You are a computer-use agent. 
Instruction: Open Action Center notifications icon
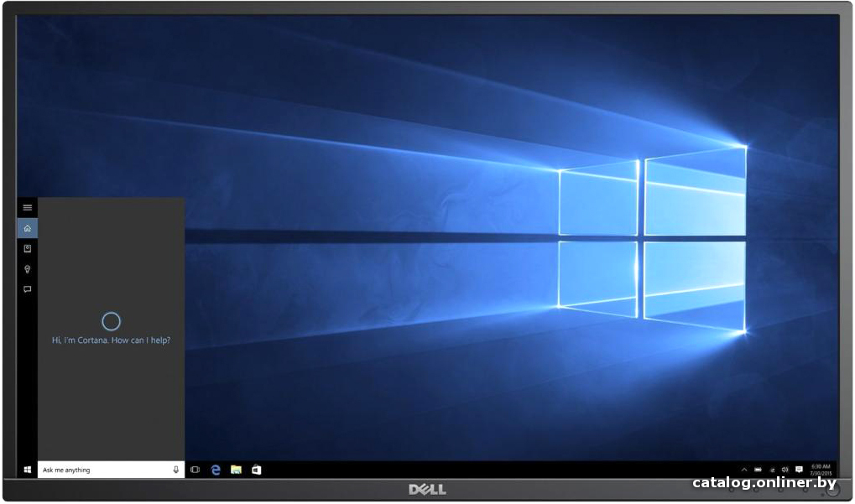pos(800,470)
